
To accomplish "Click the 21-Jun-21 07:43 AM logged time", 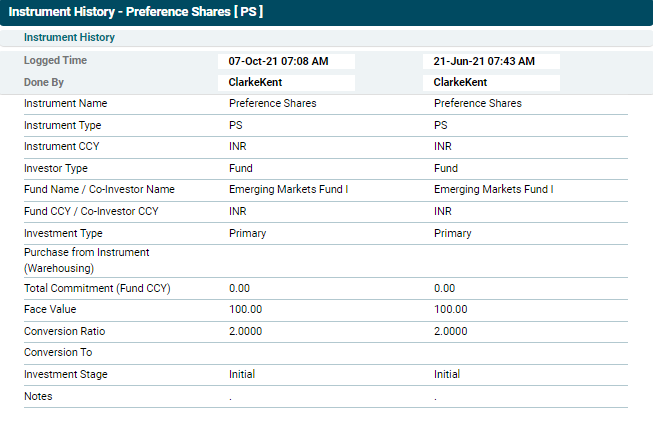I will (483, 61).
